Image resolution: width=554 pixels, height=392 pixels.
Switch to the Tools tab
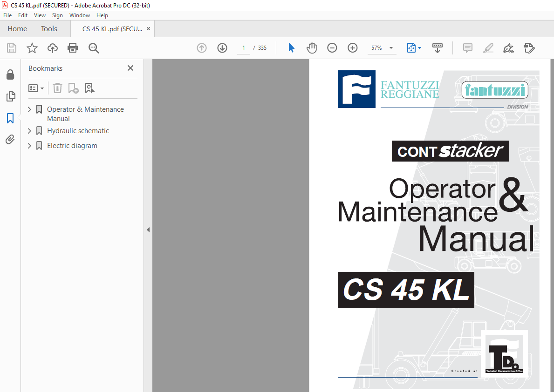click(49, 28)
